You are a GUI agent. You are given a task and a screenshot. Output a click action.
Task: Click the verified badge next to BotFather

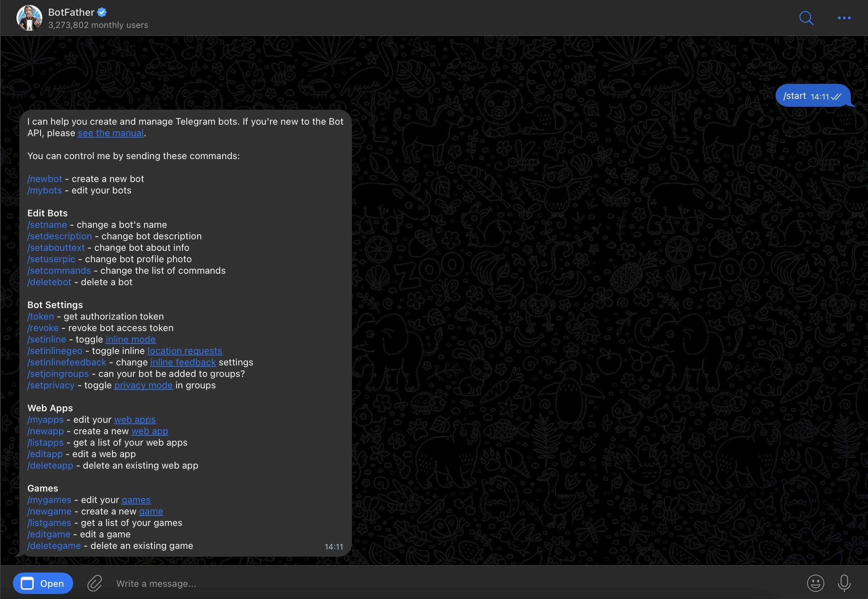pos(102,13)
